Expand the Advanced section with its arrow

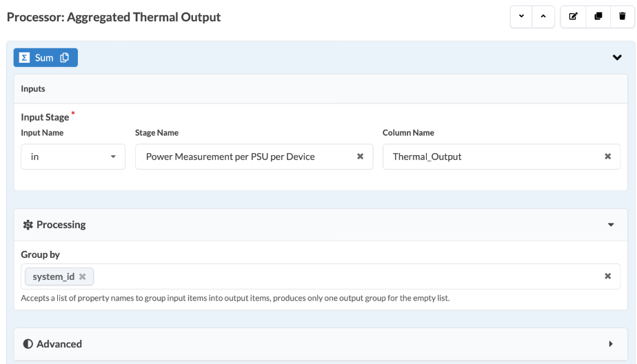611,344
